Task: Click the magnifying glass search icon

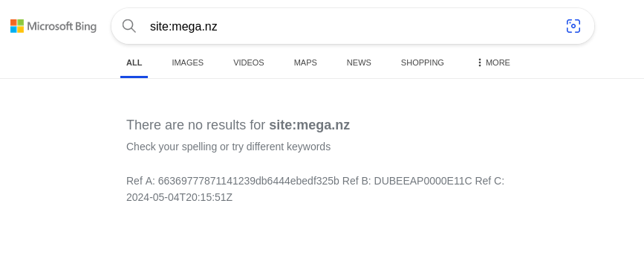Action: (129, 26)
